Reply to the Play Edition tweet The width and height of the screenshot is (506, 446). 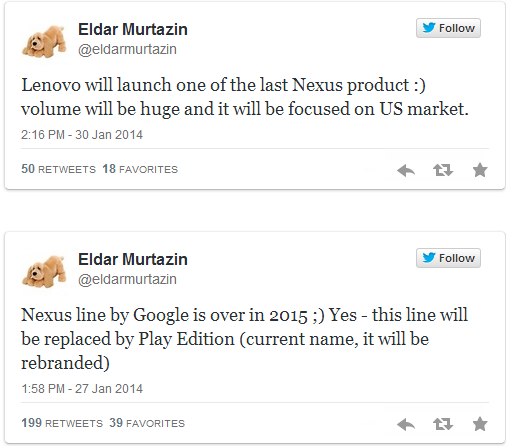(406, 424)
